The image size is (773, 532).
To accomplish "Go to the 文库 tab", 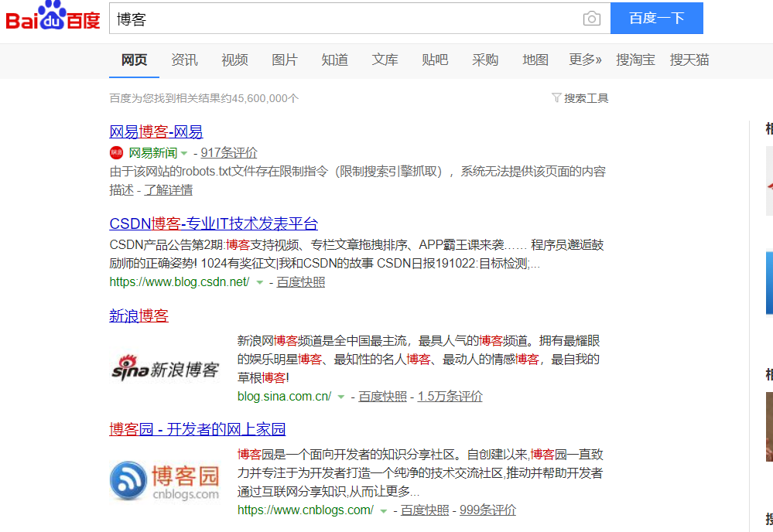I will (x=385, y=60).
